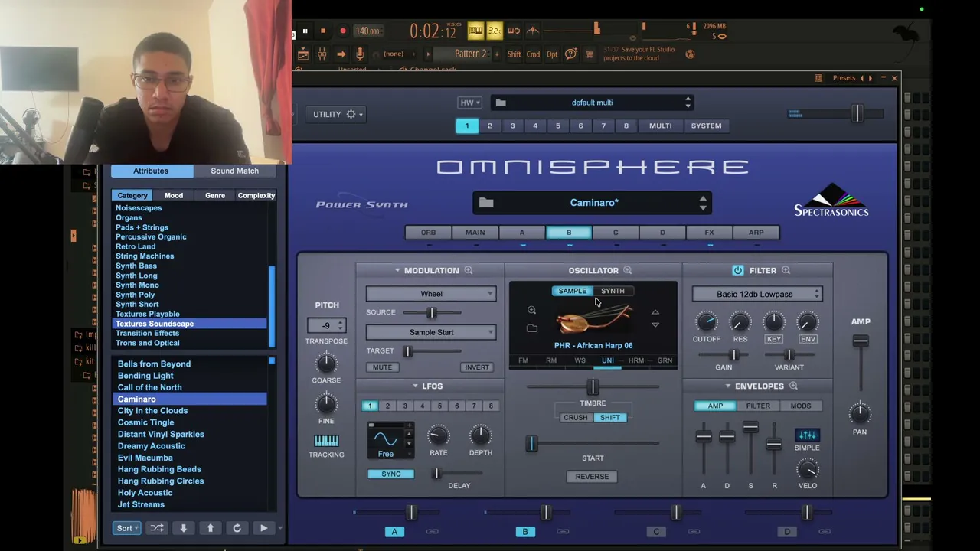Select the previous soundsource with the up arrow

pyautogui.click(x=655, y=312)
